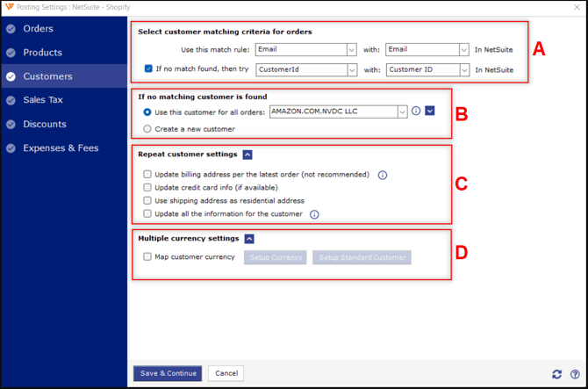Open the help question mark icon
Image resolution: width=588 pixels, height=389 pixels.
pyautogui.click(x=575, y=374)
